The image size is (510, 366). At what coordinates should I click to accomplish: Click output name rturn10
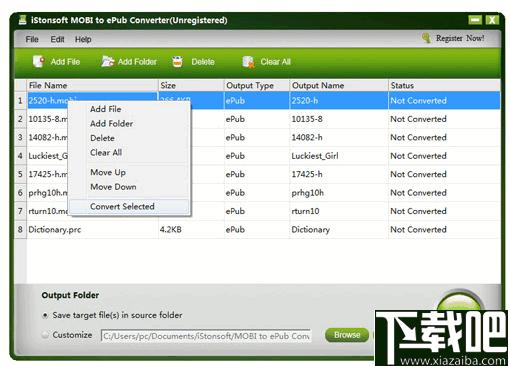pyautogui.click(x=305, y=211)
